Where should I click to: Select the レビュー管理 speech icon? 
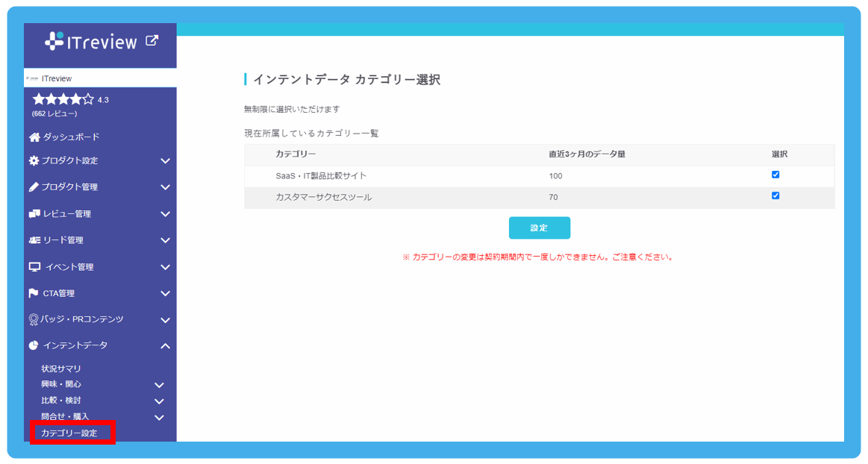[x=34, y=213]
